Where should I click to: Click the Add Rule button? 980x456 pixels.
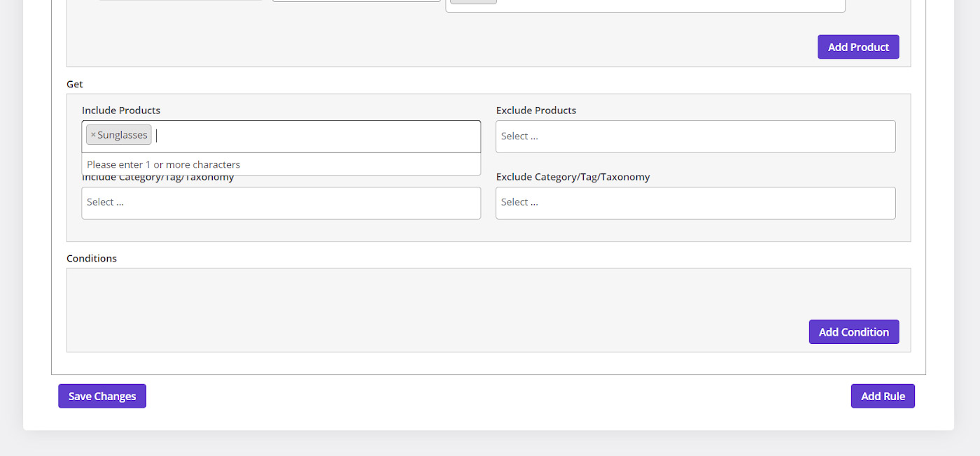[883, 396]
